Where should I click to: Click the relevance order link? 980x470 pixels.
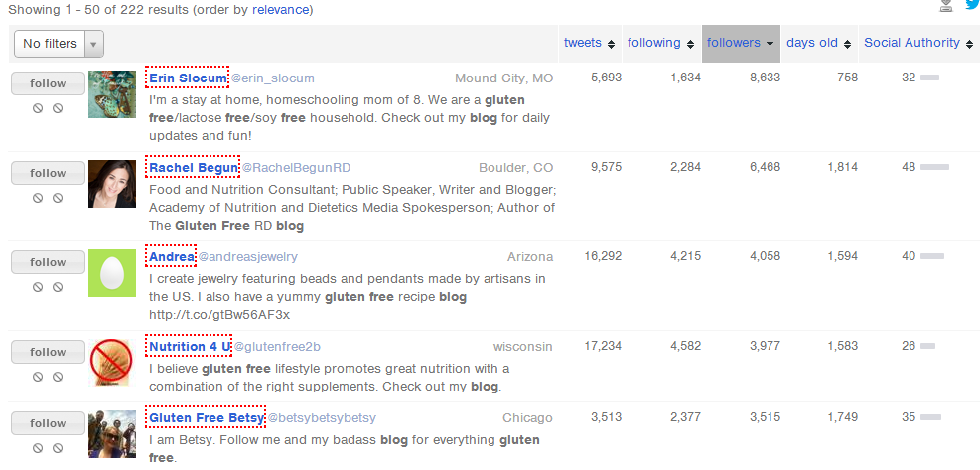[280, 9]
